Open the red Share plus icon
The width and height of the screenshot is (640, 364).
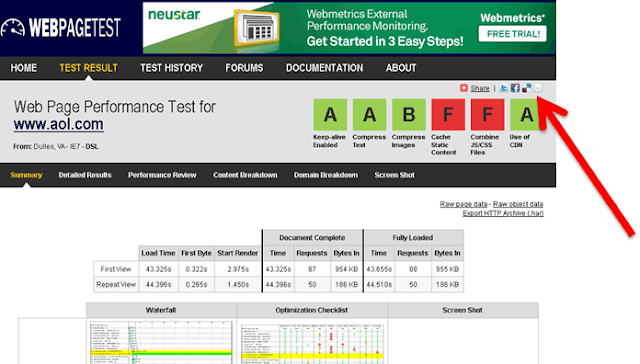(x=464, y=88)
